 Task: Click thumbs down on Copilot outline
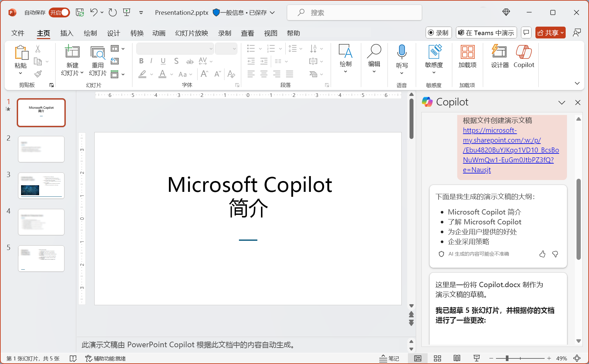coord(555,254)
